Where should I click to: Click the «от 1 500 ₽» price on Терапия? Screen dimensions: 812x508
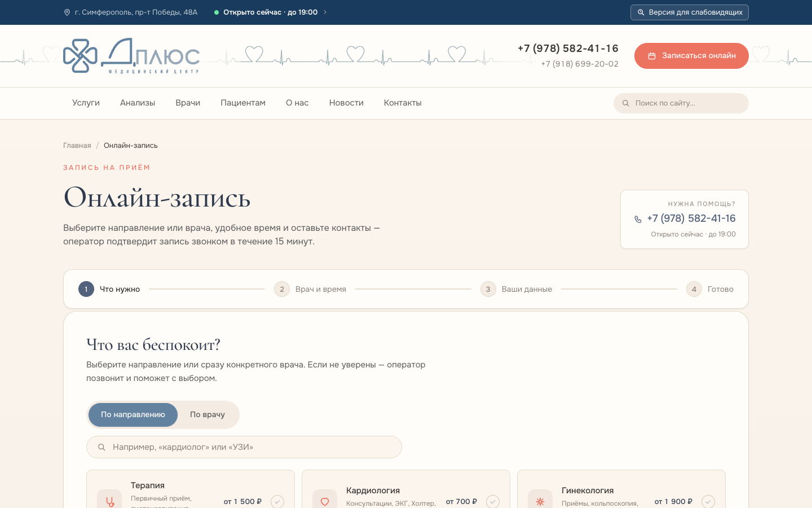point(242,501)
